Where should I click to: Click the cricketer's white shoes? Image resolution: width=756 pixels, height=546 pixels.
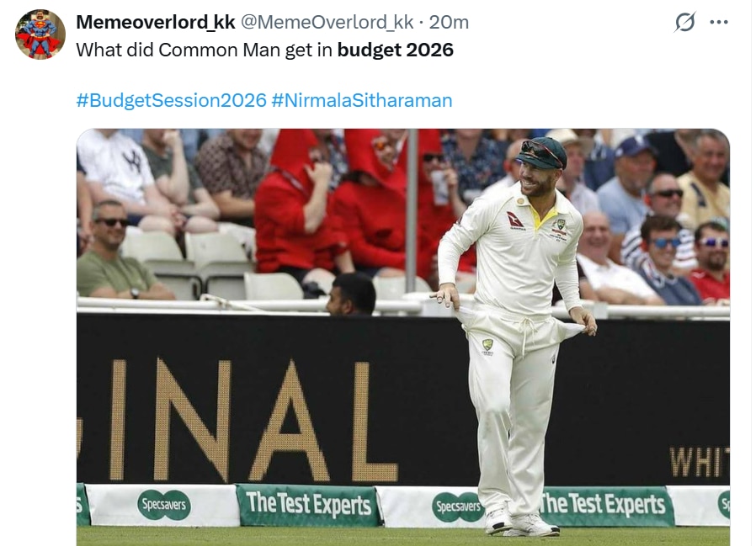point(522,522)
